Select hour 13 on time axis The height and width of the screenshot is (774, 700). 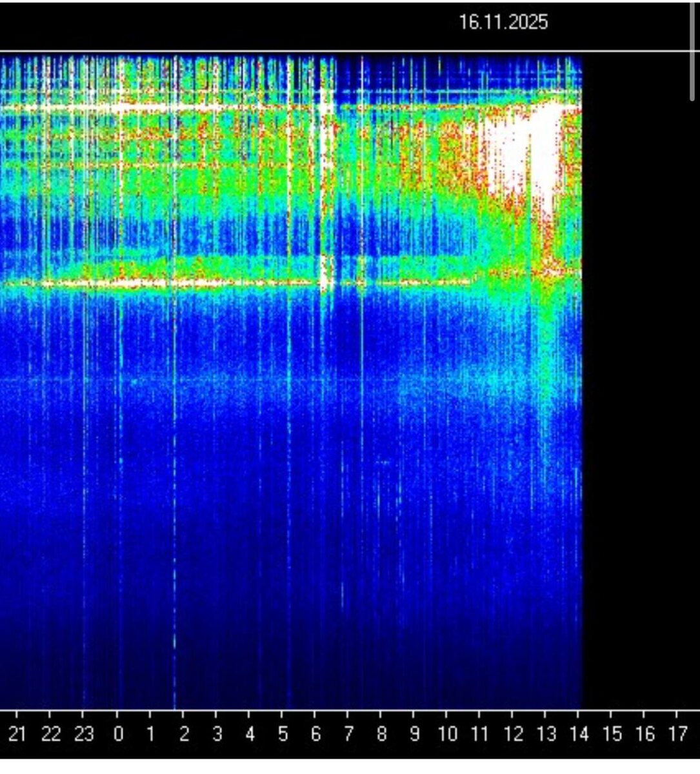coord(546,734)
